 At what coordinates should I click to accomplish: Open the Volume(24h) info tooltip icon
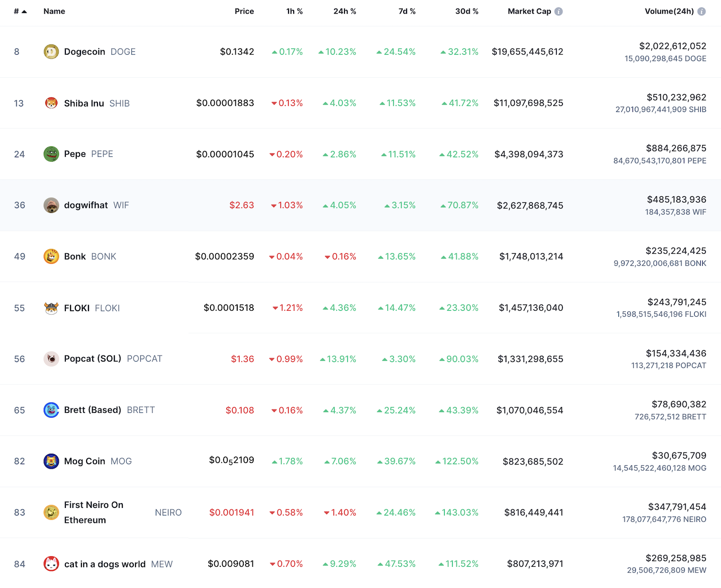click(x=702, y=11)
